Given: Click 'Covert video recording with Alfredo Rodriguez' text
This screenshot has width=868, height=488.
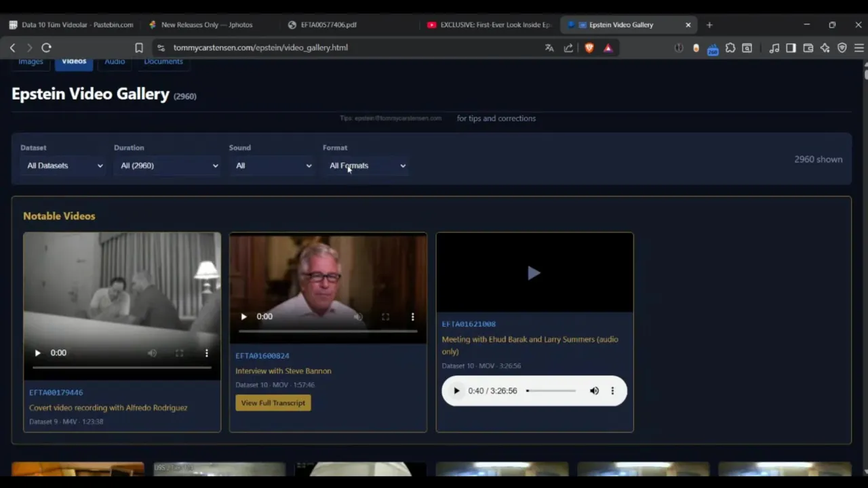Looking at the screenshot, I should coord(108,407).
